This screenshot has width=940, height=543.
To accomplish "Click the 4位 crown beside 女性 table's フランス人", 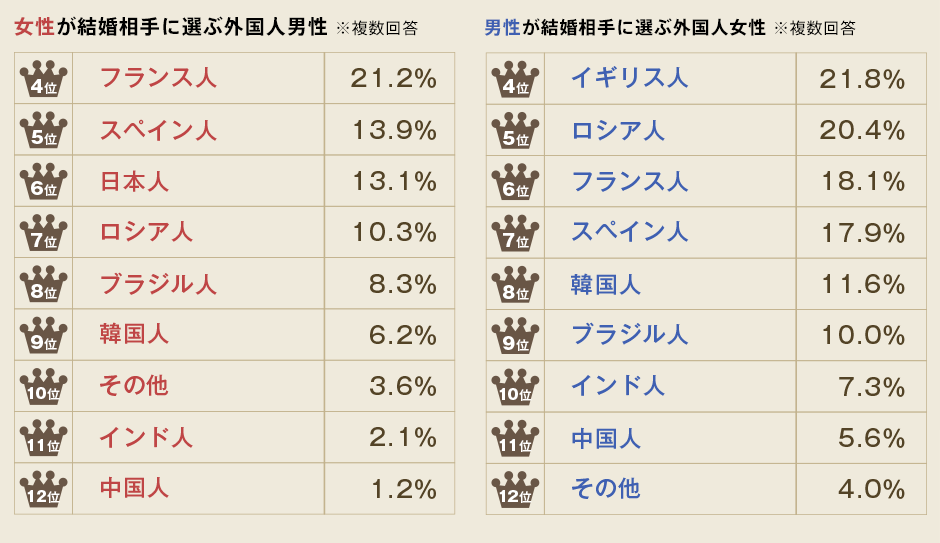I will tap(43, 78).
